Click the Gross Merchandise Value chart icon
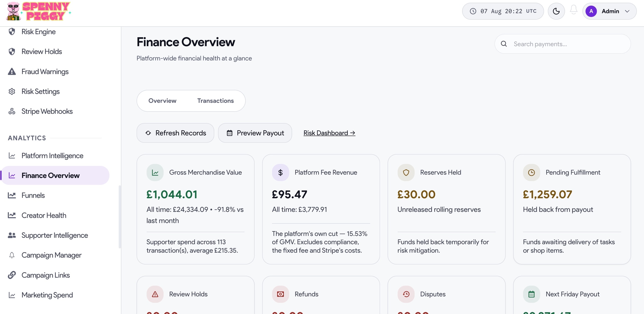 coord(155,173)
